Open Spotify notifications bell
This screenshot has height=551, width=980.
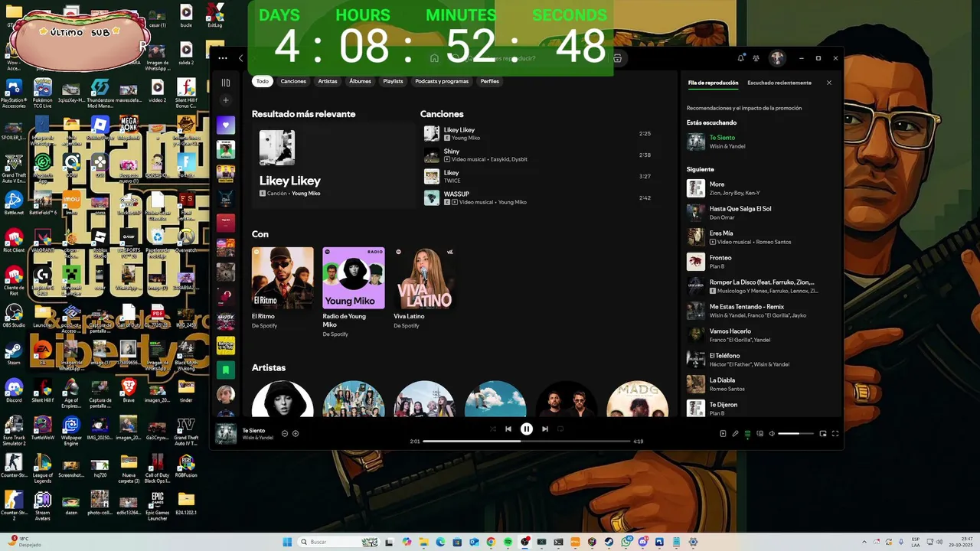(740, 58)
